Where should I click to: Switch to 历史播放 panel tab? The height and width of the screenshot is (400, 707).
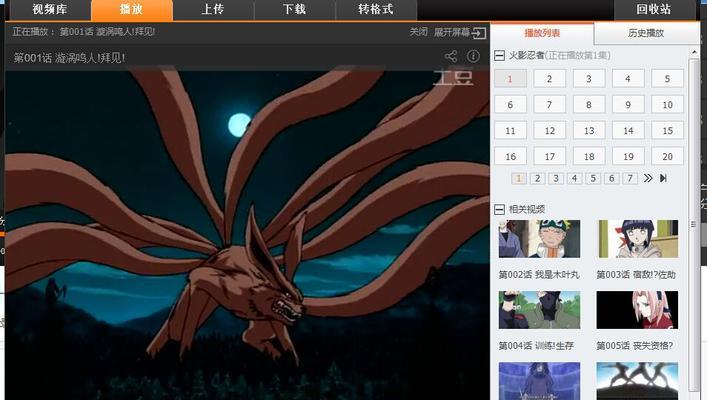[646, 33]
